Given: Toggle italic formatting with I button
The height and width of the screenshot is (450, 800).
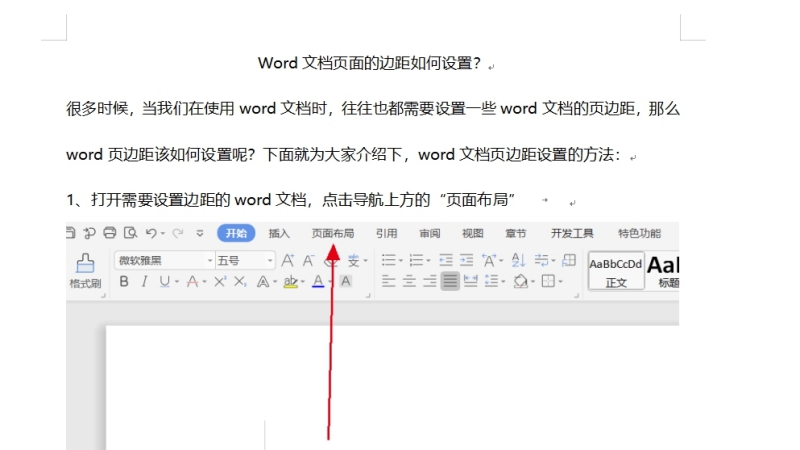Looking at the screenshot, I should click(143, 282).
